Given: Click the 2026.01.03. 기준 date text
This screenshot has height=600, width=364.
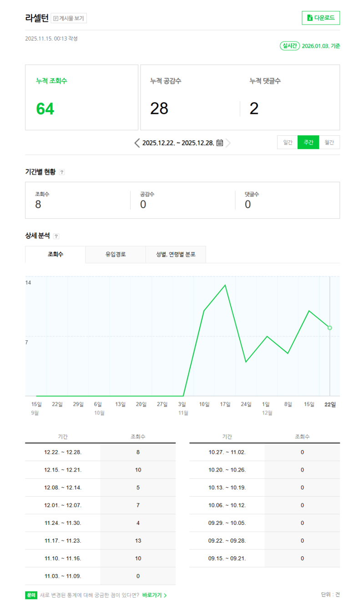Looking at the screenshot, I should pos(321,46).
